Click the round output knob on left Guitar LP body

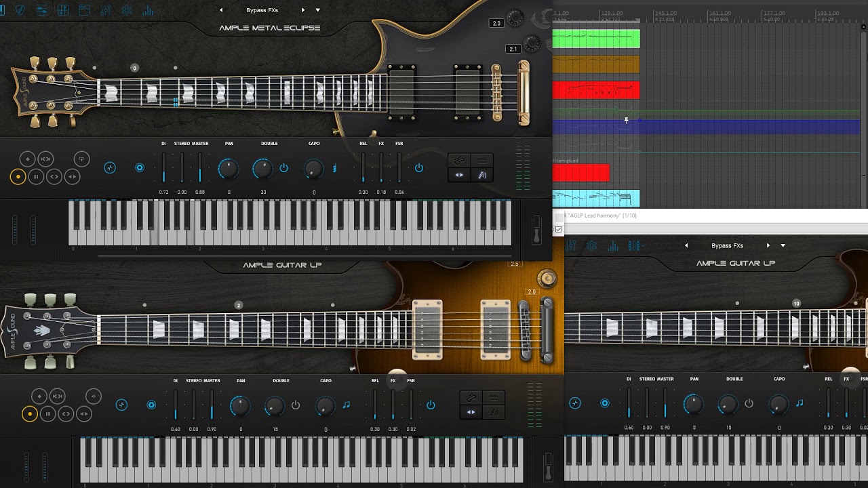point(547,278)
